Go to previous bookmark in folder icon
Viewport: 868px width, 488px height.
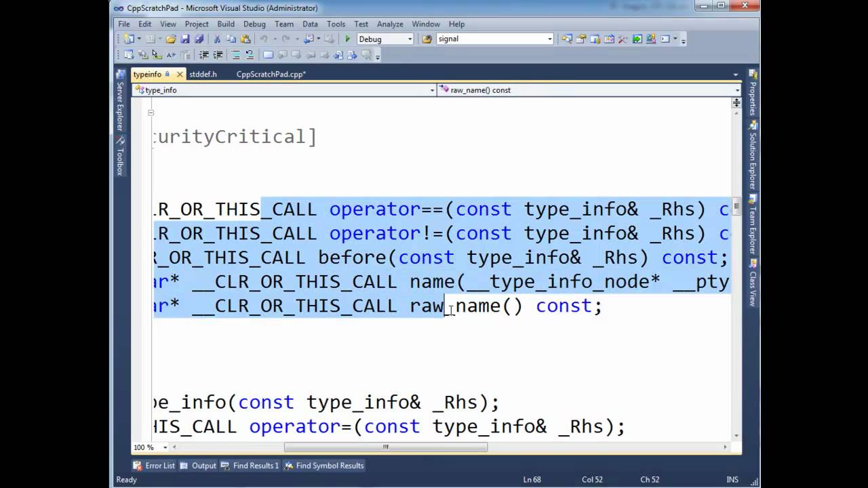[x=311, y=55]
